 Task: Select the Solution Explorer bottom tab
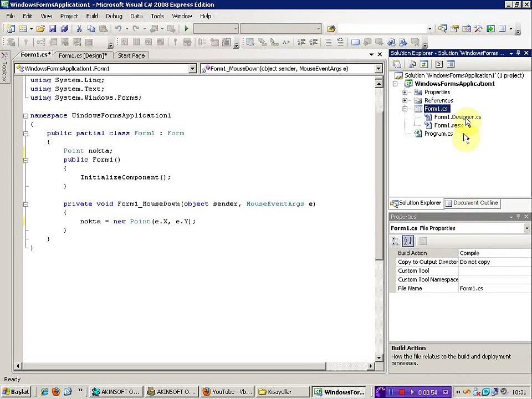[x=416, y=203]
